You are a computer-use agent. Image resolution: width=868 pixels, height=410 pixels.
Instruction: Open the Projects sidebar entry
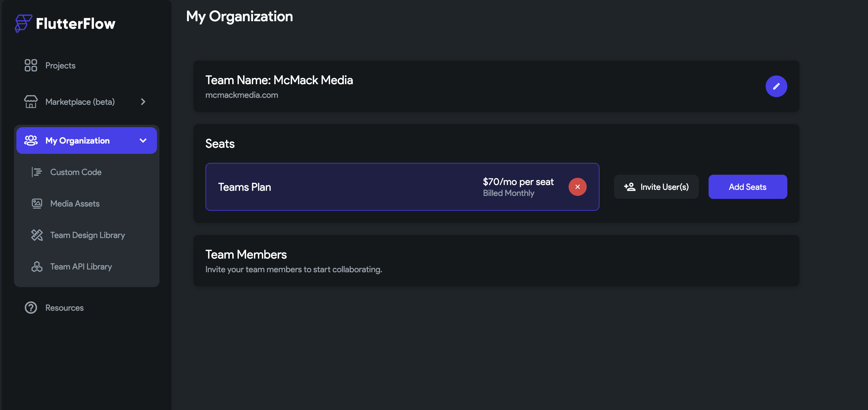tap(60, 65)
